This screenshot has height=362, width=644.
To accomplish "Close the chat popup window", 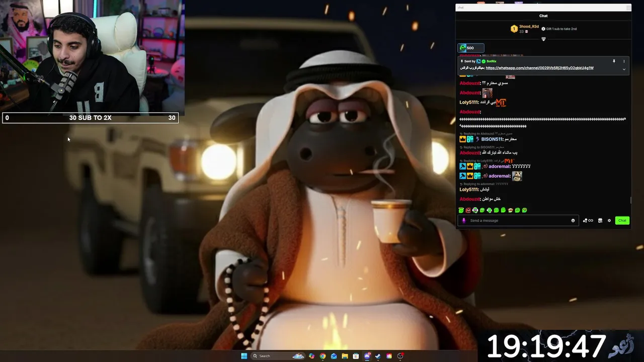I will (x=628, y=8).
